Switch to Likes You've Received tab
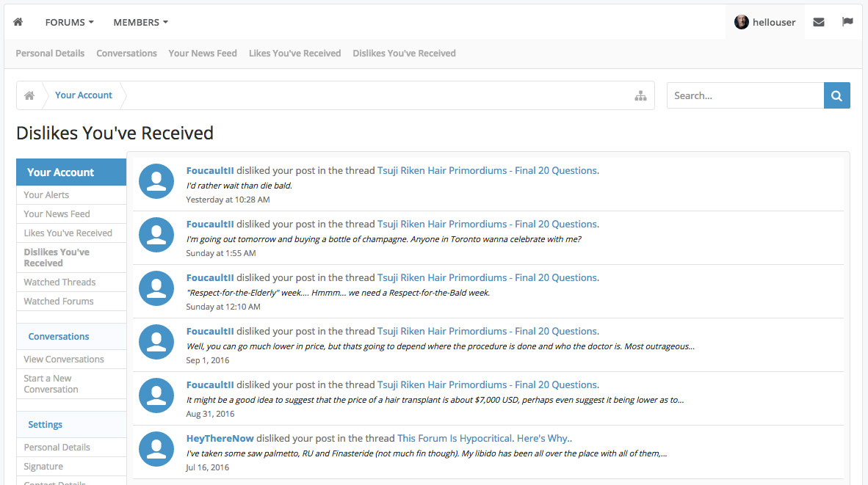Screen dimensions: 868x485 coord(294,53)
